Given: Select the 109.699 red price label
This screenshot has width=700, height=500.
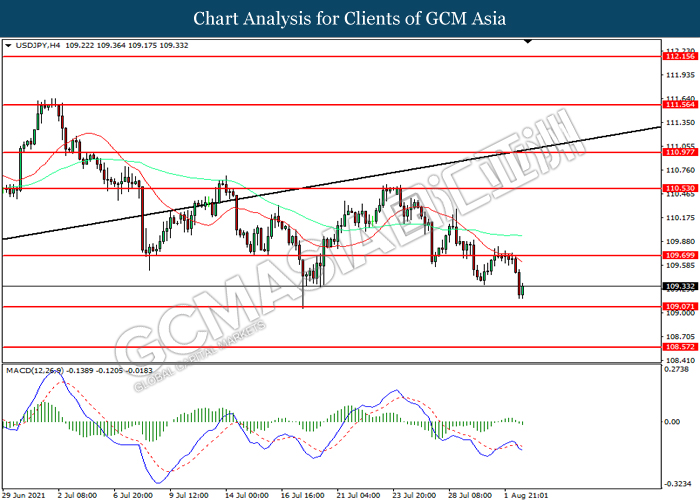Looking at the screenshot, I should [680, 255].
